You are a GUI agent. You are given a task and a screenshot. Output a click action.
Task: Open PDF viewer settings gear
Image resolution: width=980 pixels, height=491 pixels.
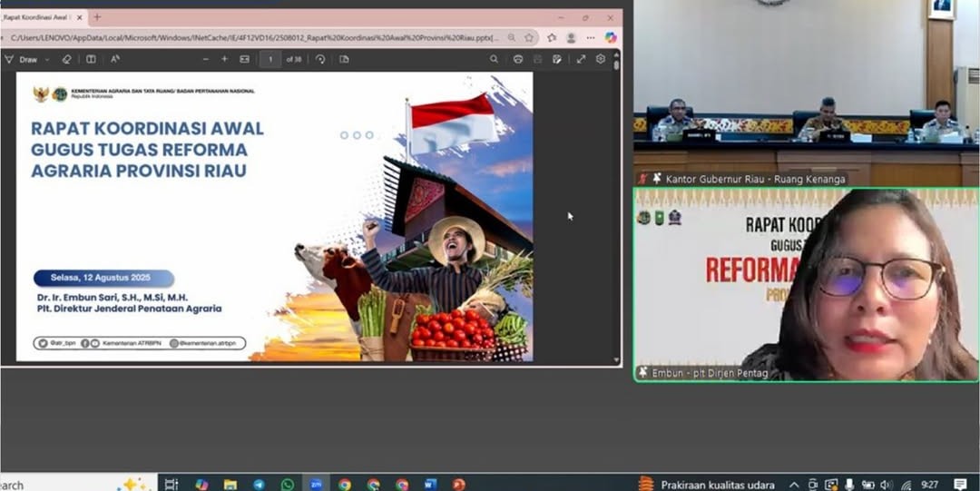(x=601, y=59)
